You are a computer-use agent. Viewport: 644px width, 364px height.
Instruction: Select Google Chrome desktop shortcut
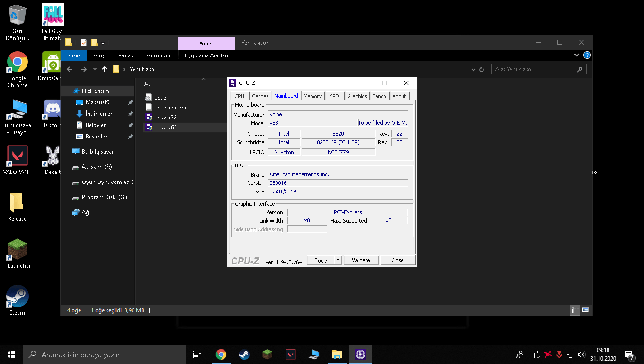coord(18,70)
